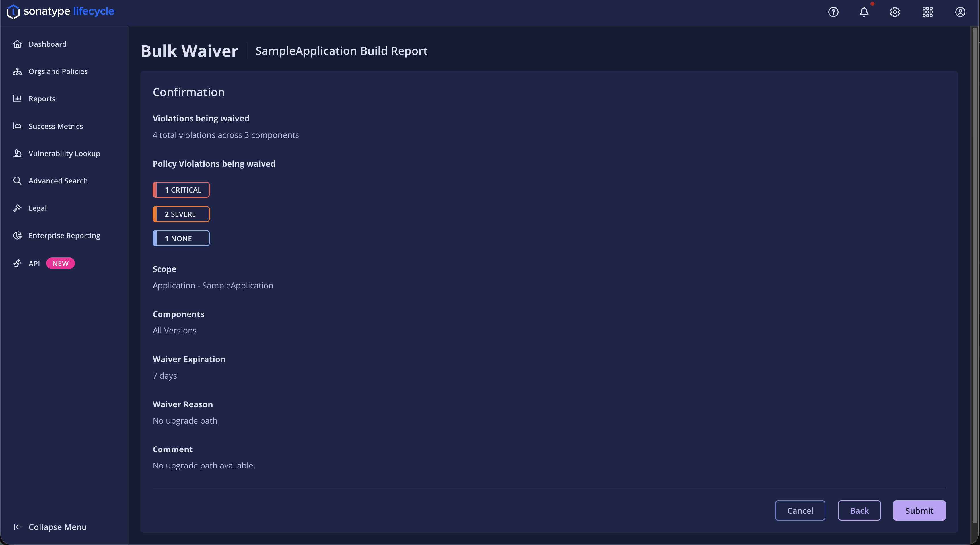This screenshot has width=980, height=545.
Task: Open the Reports section
Action: [x=42, y=99]
